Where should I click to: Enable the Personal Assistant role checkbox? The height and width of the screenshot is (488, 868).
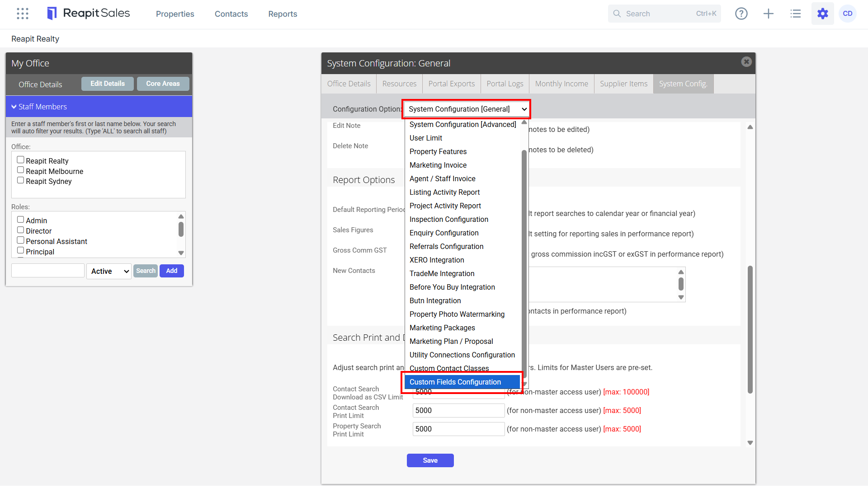tap(20, 240)
